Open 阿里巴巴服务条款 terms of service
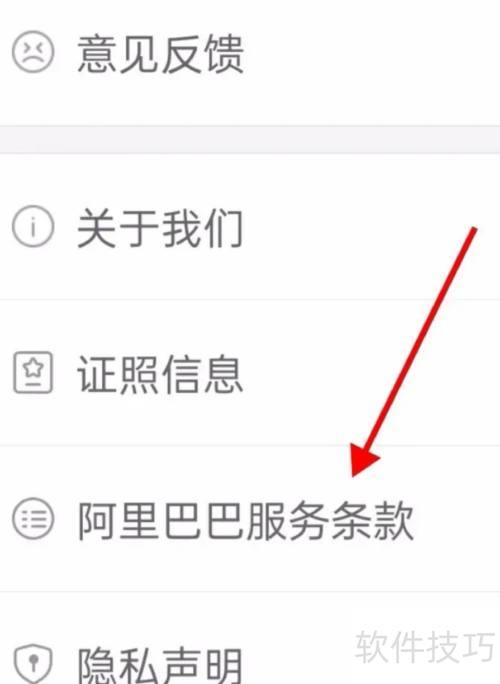500x684 pixels. pos(250,519)
